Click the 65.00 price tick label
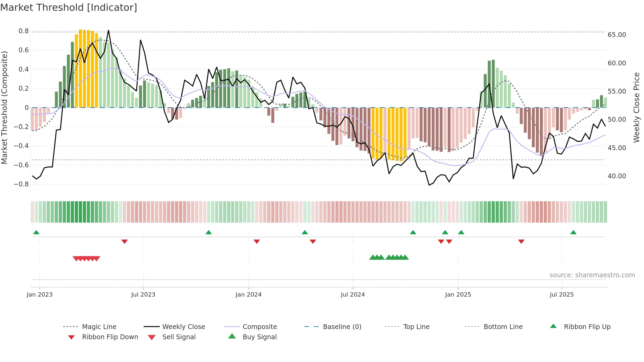Screen dimensions: 644x362 (x=617, y=35)
